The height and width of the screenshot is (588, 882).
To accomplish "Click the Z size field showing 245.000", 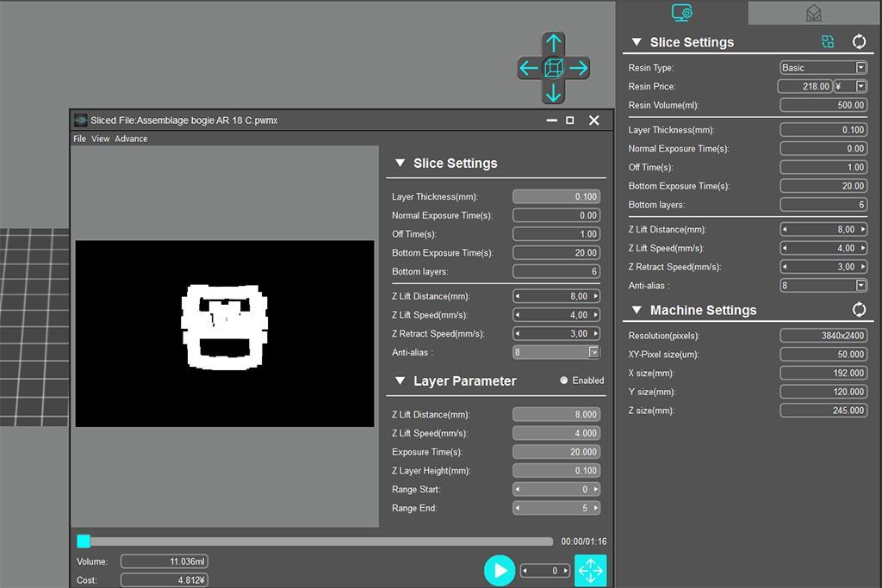I will click(x=823, y=411).
